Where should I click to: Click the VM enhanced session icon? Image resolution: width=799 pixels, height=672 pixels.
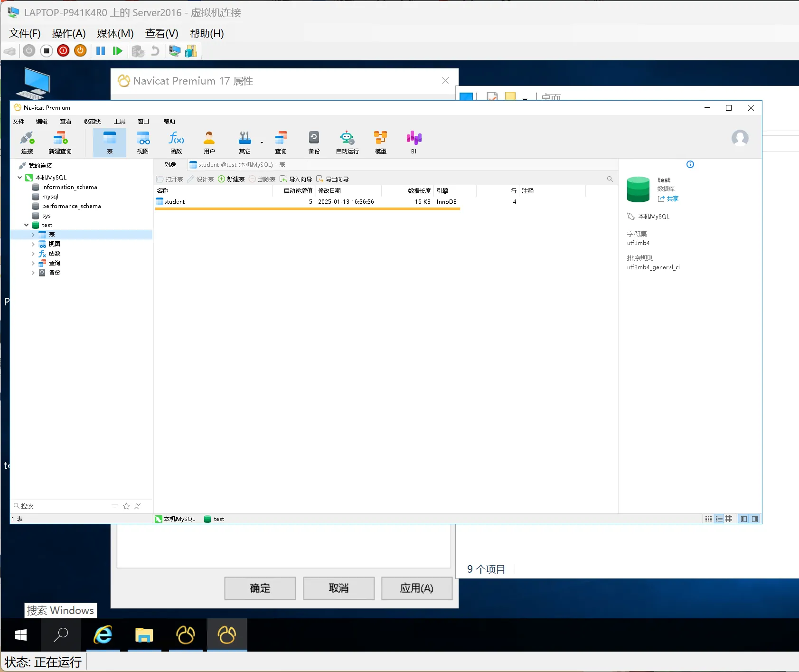click(175, 51)
